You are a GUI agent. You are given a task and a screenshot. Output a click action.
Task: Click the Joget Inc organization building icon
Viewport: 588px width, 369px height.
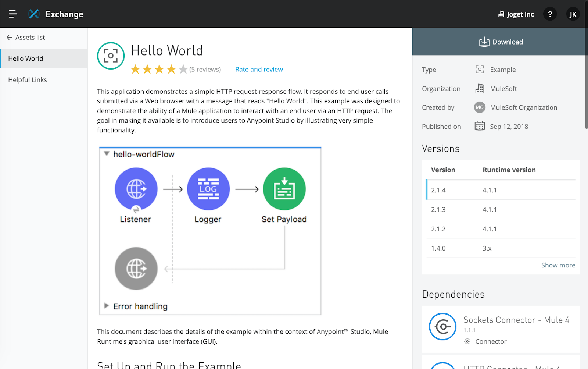pyautogui.click(x=501, y=14)
